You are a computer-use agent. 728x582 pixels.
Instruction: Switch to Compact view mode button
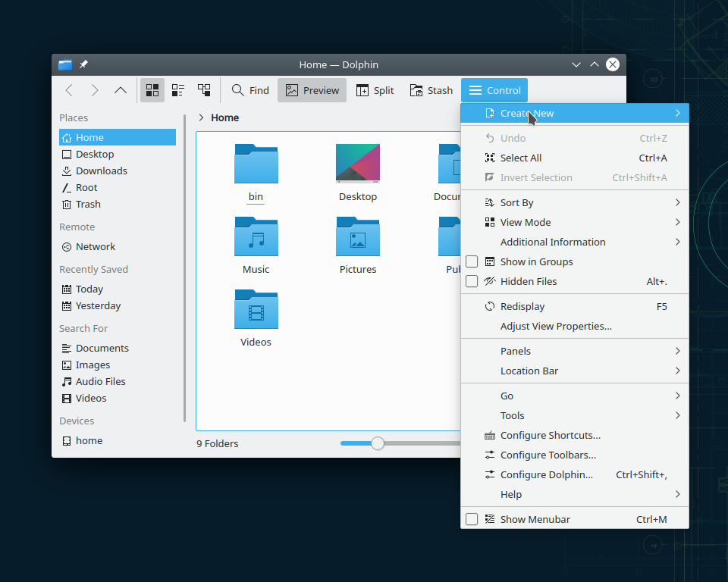coord(177,90)
